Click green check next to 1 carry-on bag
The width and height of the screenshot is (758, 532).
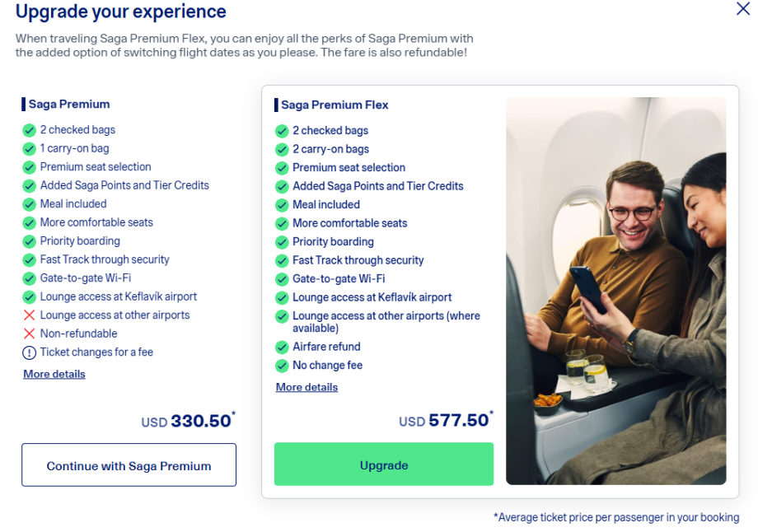point(30,149)
